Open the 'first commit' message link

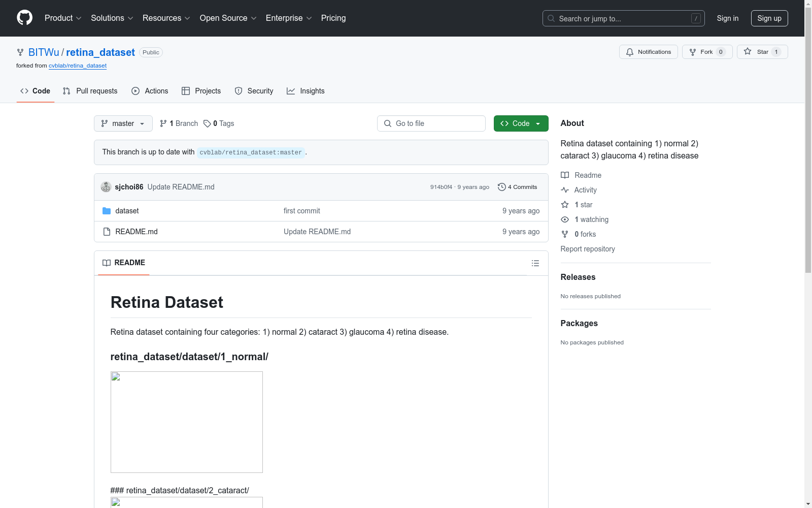point(302,211)
